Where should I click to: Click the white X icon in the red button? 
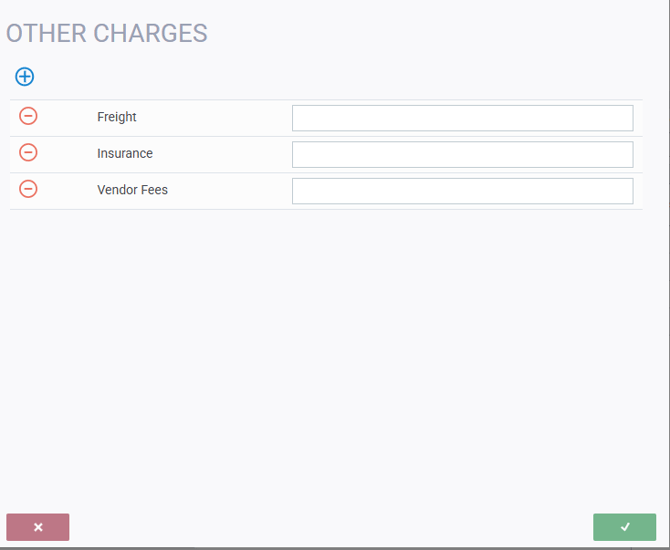38,527
